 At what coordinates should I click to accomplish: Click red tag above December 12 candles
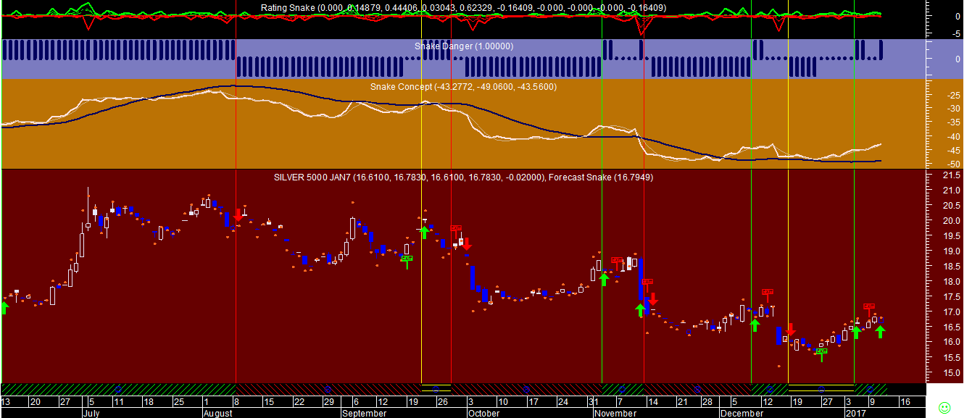tap(768, 294)
